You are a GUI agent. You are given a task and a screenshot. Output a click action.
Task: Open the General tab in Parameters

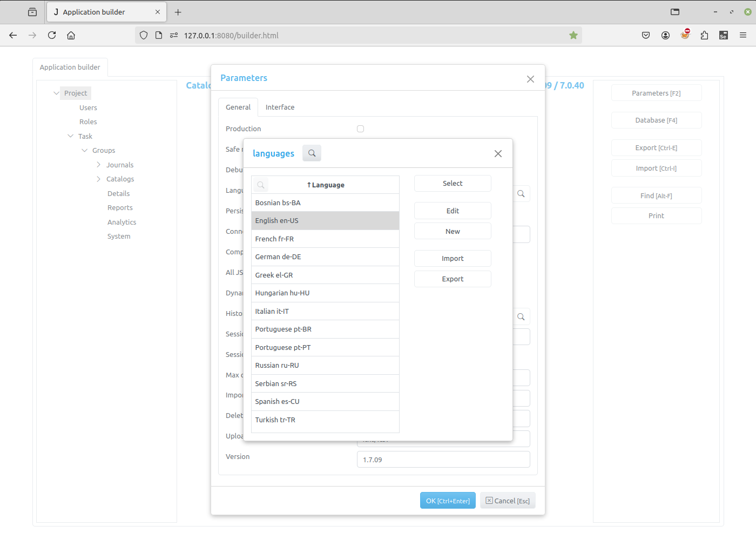click(x=238, y=107)
